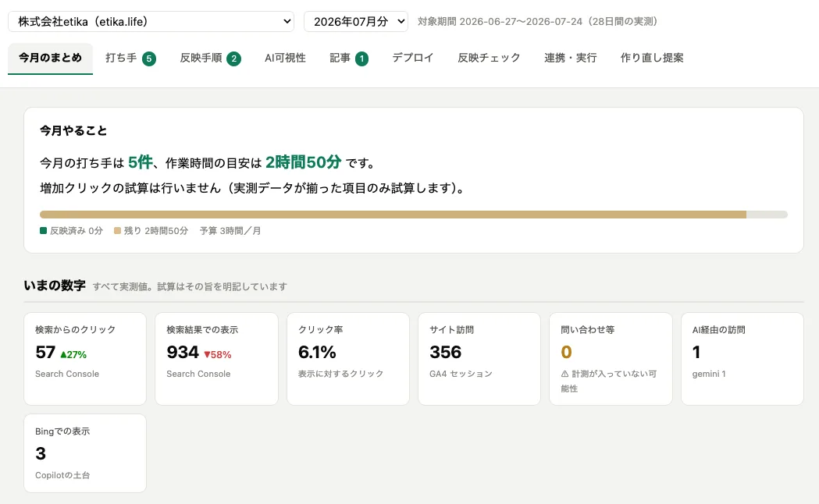Click the 検索からのクリック card
The height and width of the screenshot is (504, 819).
coord(85,359)
